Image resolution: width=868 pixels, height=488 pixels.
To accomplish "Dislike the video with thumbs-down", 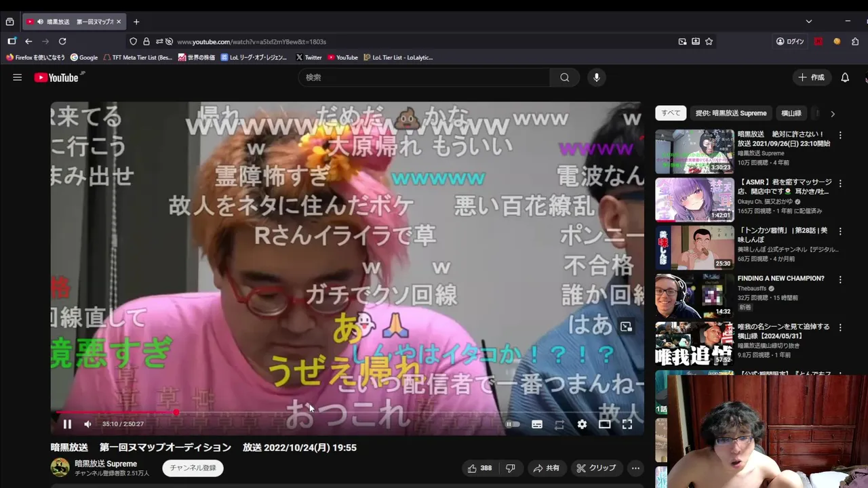I will [x=511, y=468].
